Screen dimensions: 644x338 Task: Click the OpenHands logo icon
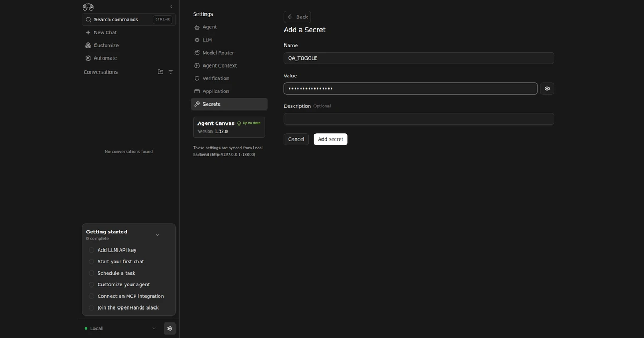click(88, 7)
